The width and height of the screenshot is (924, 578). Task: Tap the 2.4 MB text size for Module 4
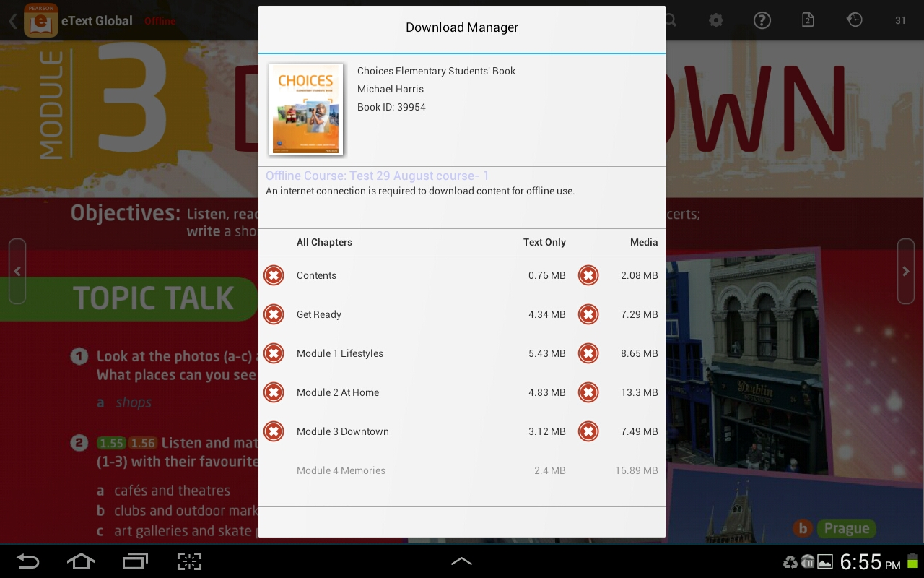pos(550,470)
